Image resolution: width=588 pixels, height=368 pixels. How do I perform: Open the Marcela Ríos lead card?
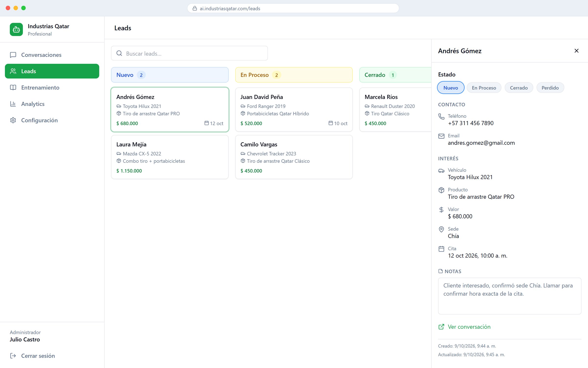[395, 109]
